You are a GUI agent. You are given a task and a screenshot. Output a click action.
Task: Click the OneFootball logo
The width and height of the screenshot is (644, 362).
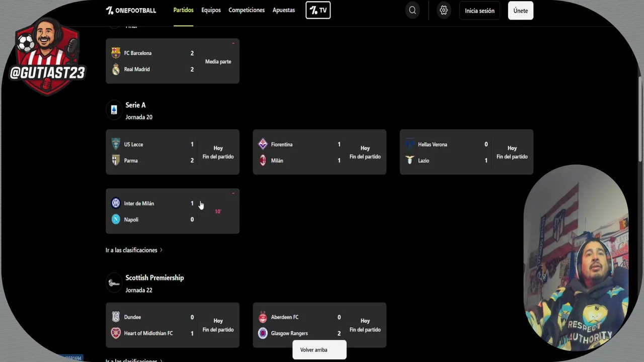click(x=131, y=11)
